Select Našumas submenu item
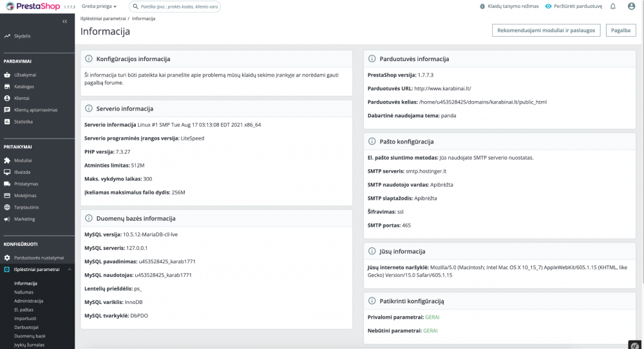This screenshot has height=349, width=644. [x=25, y=292]
